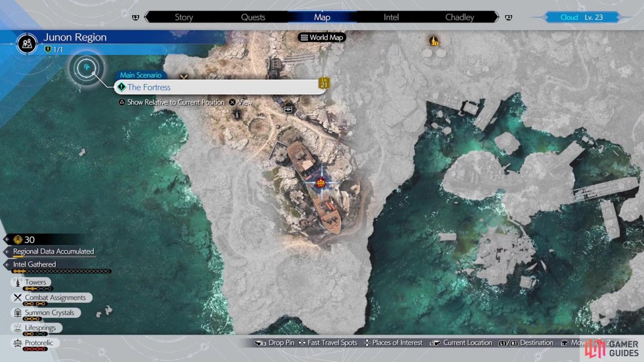Click the View button prompt

point(241,102)
